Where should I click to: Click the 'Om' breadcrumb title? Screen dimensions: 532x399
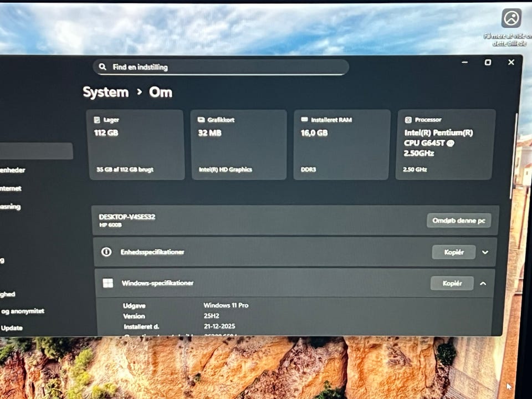(161, 93)
